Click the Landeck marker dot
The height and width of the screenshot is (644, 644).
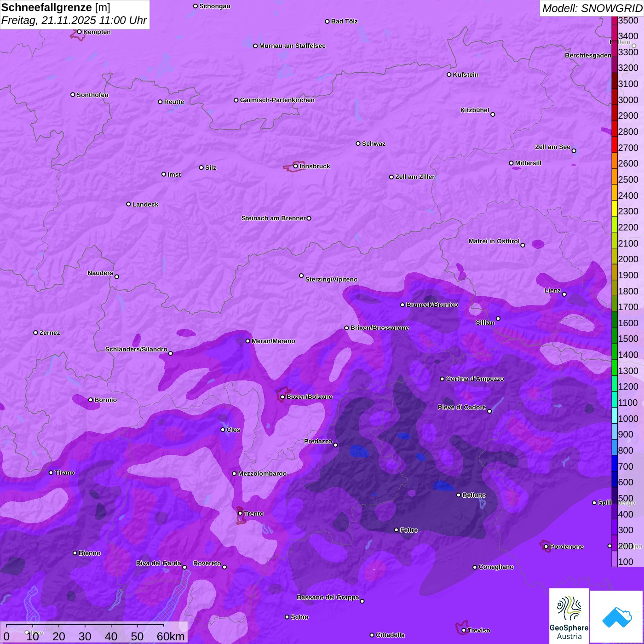pos(128,204)
